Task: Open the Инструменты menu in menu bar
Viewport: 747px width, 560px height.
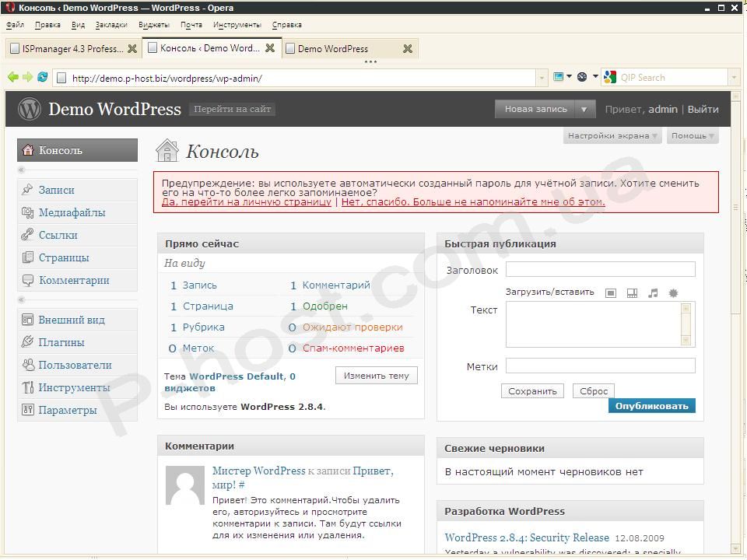Action: click(237, 25)
